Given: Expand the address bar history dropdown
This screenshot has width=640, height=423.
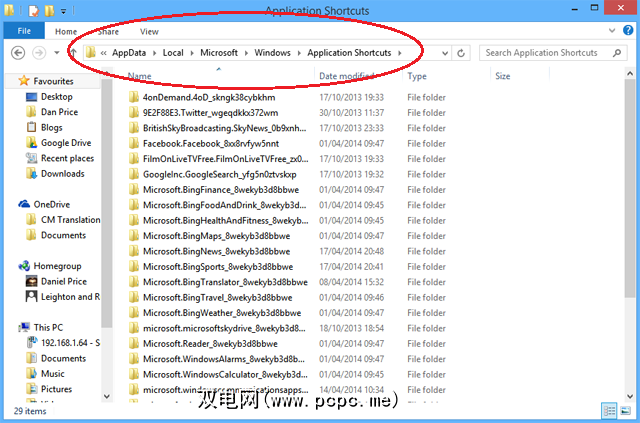Looking at the screenshot, I should pos(445,53).
